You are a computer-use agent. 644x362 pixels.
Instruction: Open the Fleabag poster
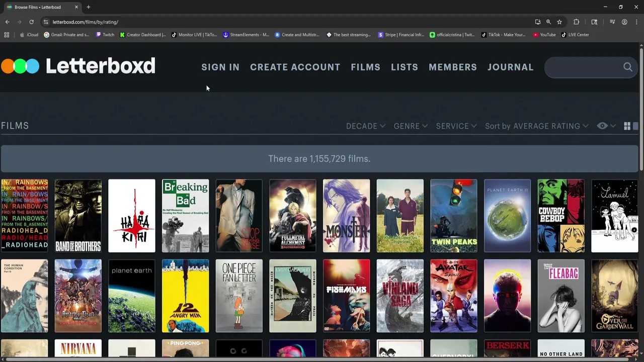click(x=561, y=296)
